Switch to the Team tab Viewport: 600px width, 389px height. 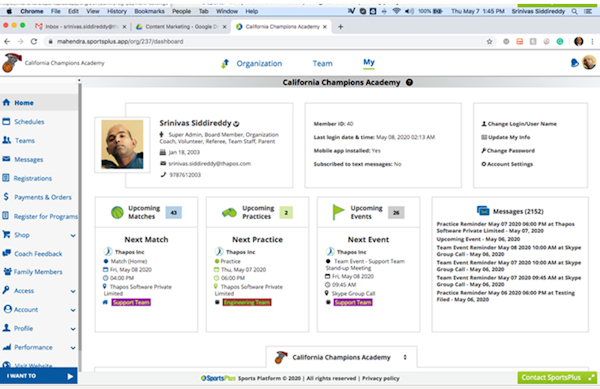(323, 63)
